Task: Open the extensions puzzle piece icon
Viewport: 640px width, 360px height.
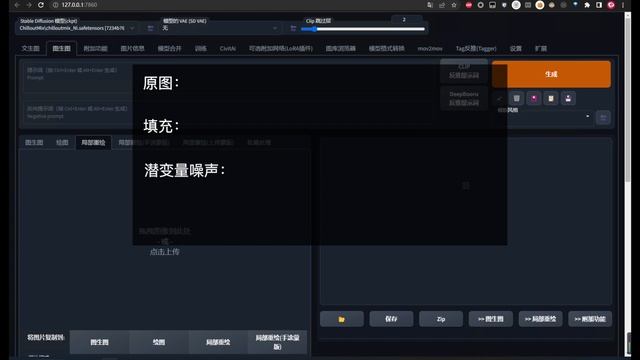Action: [587, 5]
